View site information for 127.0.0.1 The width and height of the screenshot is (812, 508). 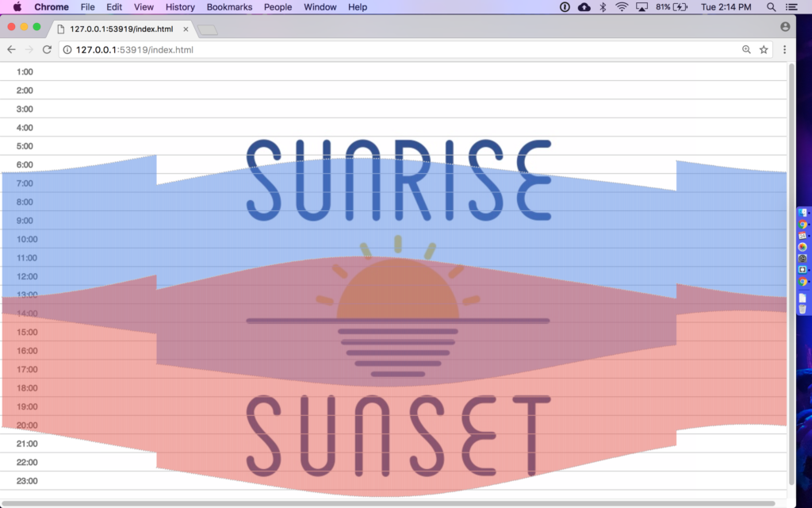(x=67, y=49)
